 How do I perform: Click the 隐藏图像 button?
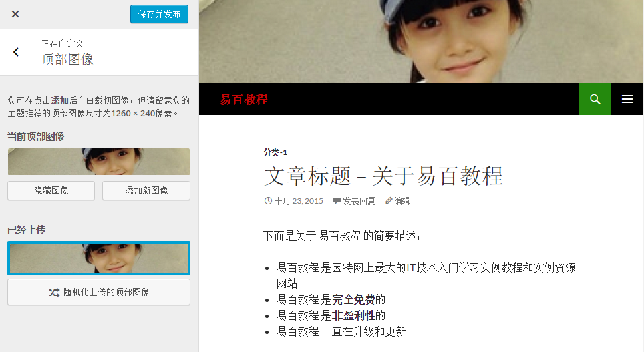point(51,190)
